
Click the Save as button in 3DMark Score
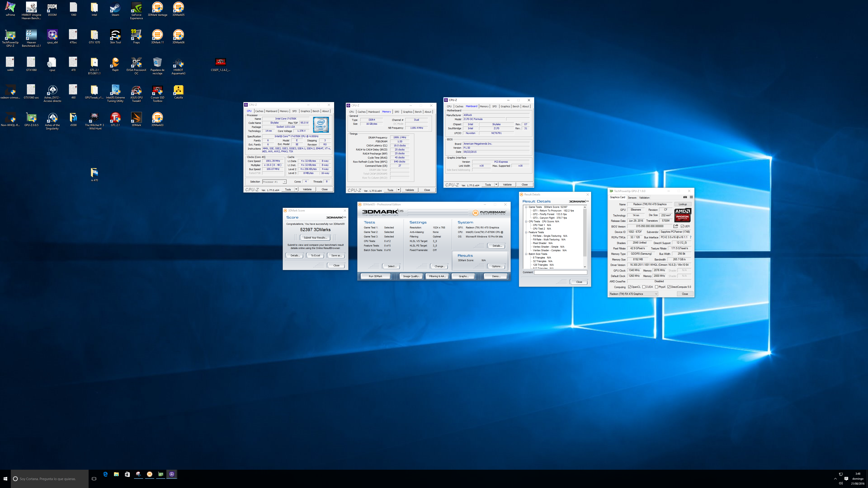[336, 256]
